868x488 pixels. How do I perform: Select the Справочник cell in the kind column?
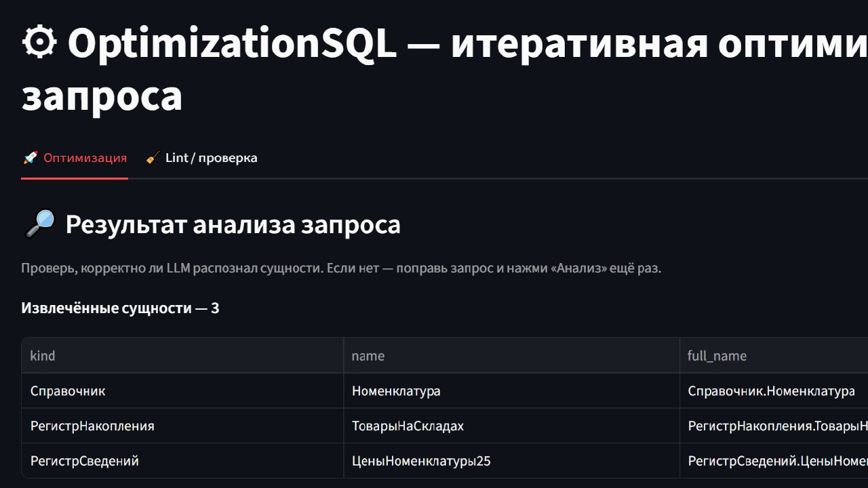[182, 390]
